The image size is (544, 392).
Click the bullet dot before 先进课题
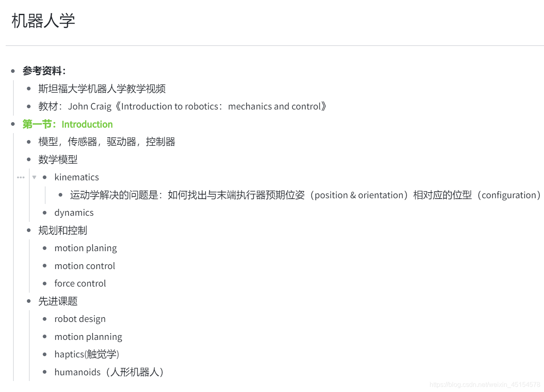[29, 301]
